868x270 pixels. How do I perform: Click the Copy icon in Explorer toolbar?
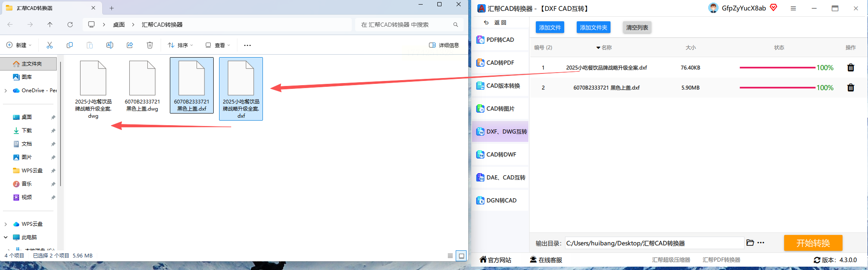point(70,45)
